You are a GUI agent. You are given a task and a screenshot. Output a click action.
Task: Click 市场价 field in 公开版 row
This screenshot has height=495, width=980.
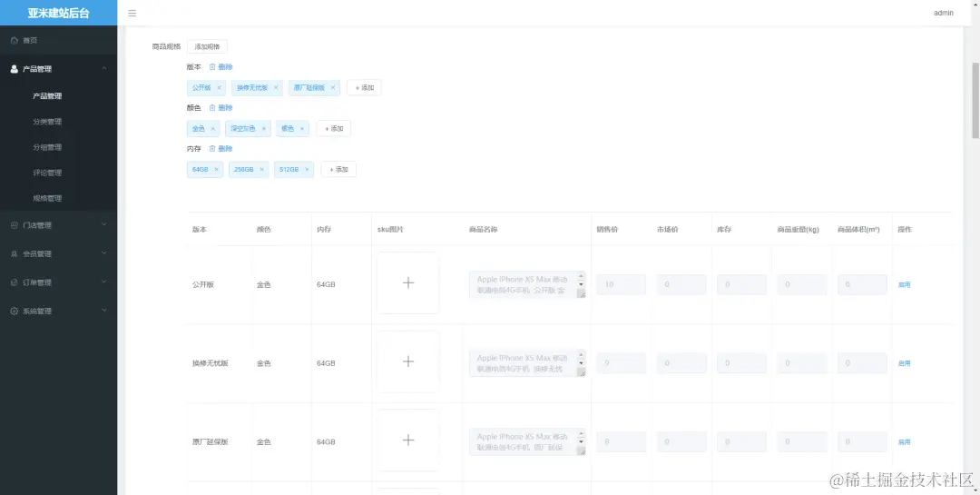(x=681, y=284)
